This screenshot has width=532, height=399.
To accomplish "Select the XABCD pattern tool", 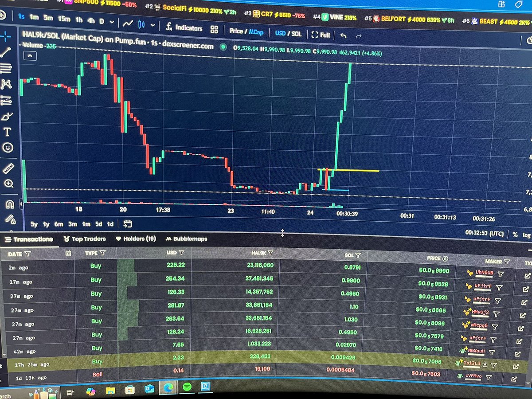I will 7,83.
